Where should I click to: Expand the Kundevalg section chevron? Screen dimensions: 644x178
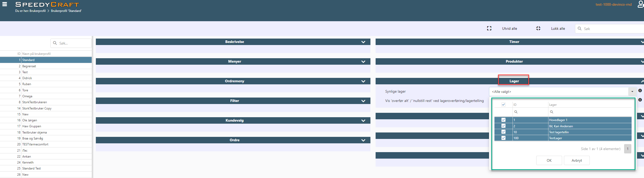[363, 121]
